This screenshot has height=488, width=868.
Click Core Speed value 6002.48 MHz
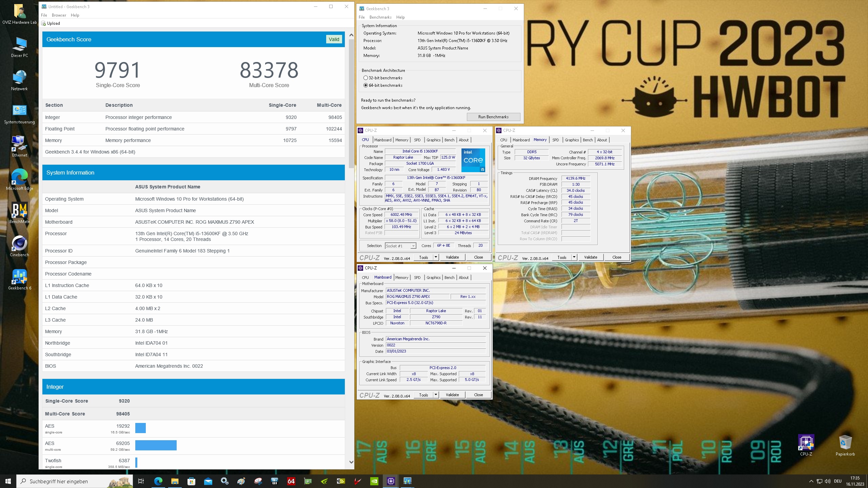pyautogui.click(x=401, y=215)
